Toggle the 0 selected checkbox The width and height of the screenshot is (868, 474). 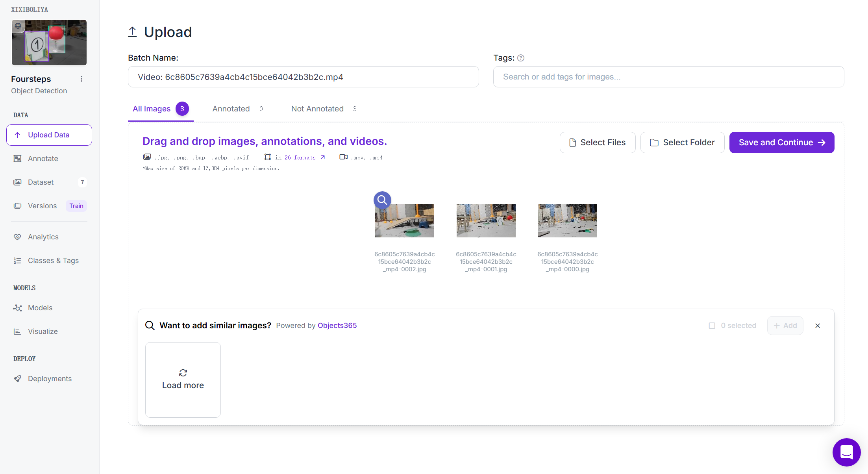[x=712, y=326]
